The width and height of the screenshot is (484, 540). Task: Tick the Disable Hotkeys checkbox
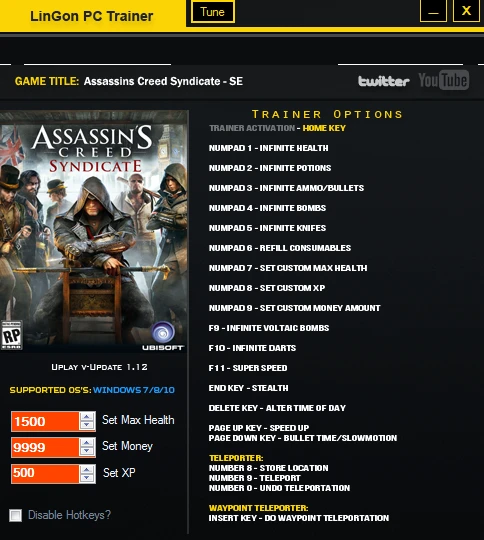click(x=16, y=516)
